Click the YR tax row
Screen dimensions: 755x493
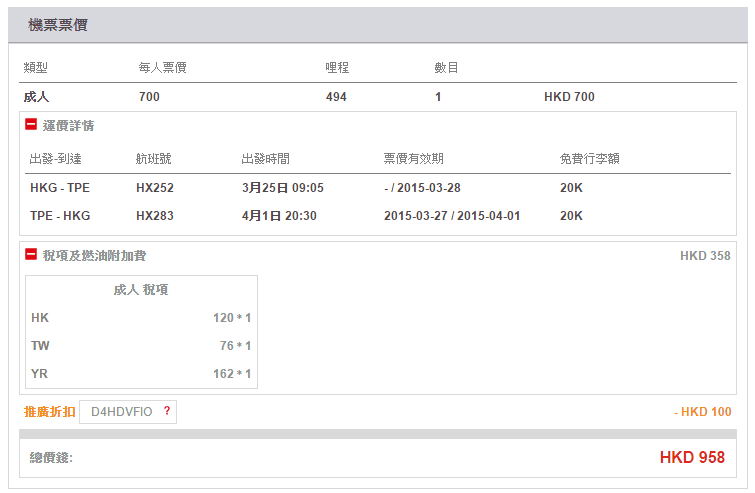(141, 374)
